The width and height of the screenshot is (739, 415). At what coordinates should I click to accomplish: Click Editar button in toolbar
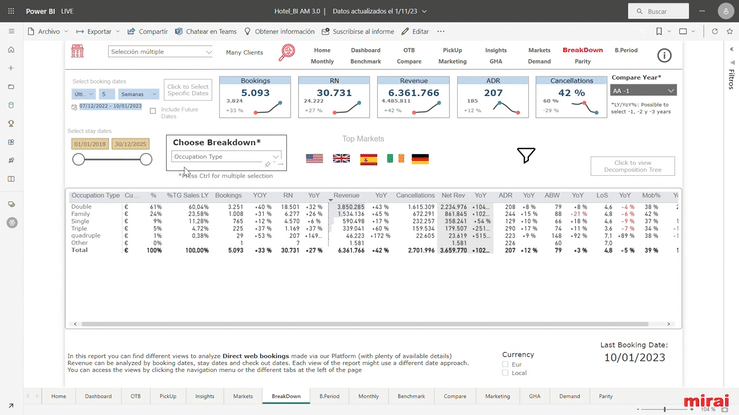coord(415,32)
